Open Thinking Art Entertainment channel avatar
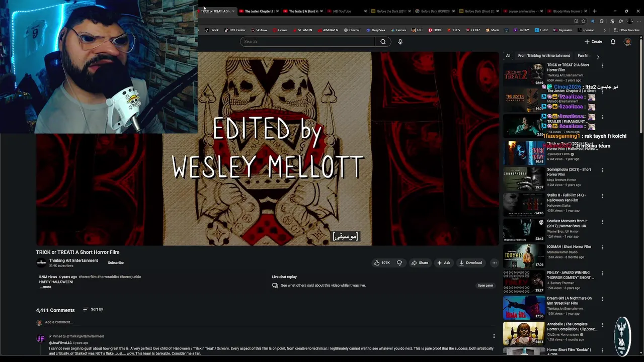 (x=41, y=262)
